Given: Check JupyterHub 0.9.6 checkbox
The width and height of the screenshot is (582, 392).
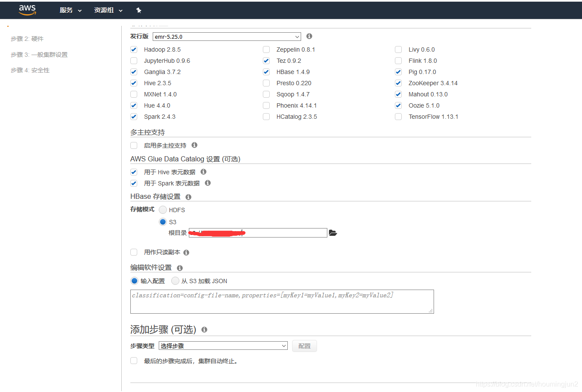Looking at the screenshot, I should [x=134, y=61].
